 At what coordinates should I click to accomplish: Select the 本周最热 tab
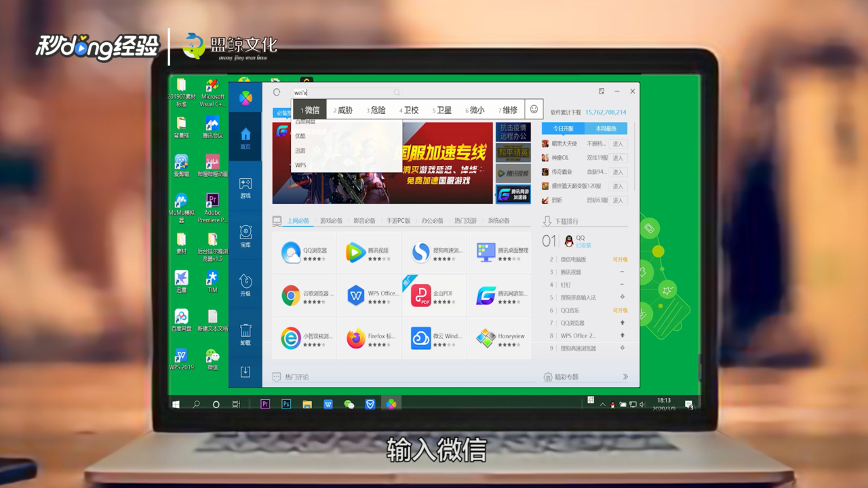(x=606, y=129)
